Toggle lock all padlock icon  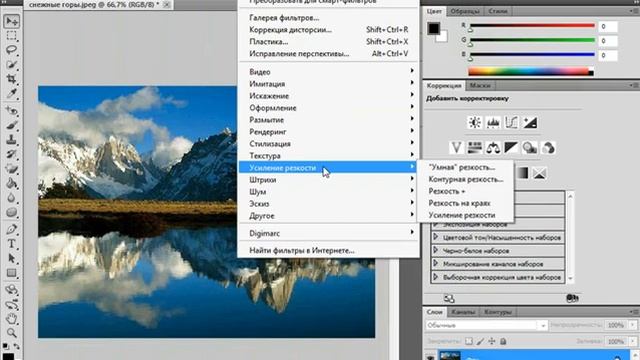[503, 341]
